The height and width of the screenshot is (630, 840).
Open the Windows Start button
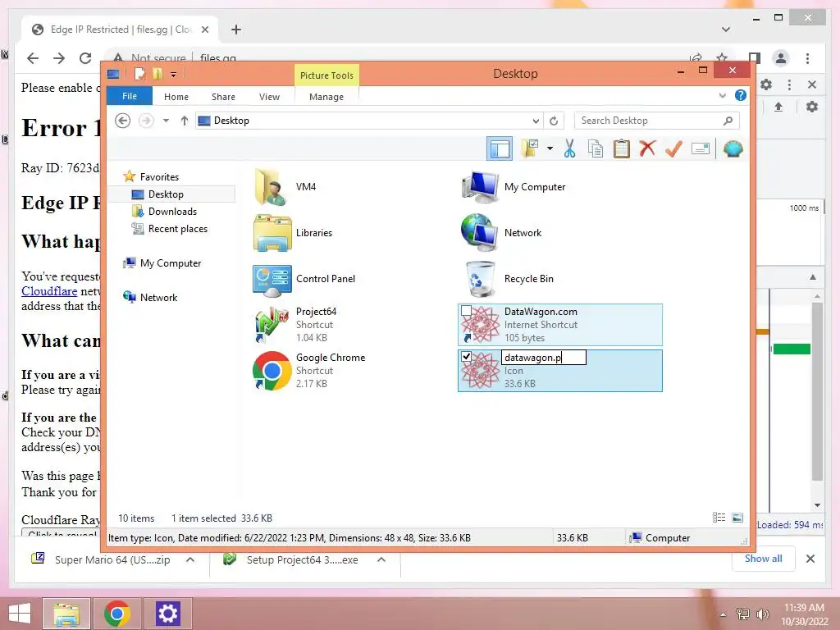[20, 614]
